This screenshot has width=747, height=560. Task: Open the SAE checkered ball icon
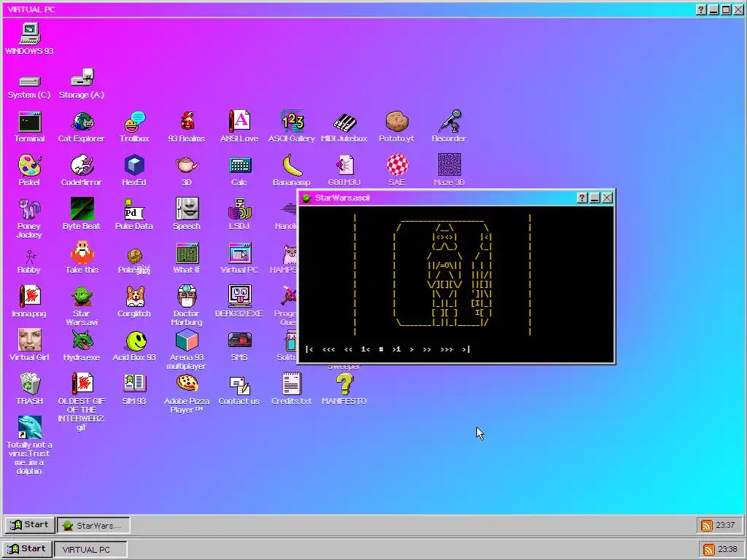[396, 166]
